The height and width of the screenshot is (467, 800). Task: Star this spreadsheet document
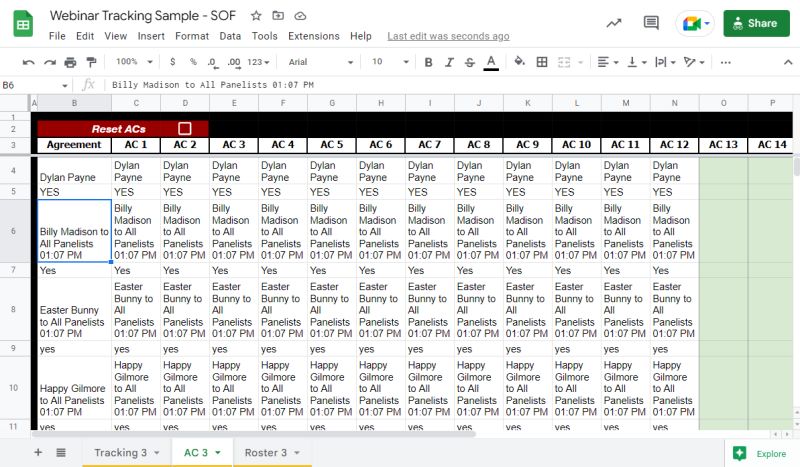tap(256, 16)
